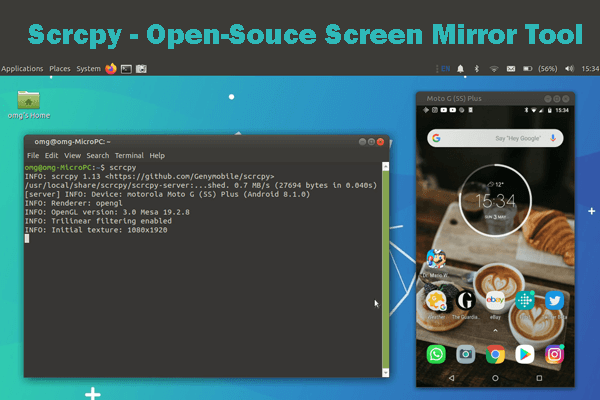The width and height of the screenshot is (600, 400).
Task: Open the Wi-Fi network indicator
Action: (x=494, y=69)
